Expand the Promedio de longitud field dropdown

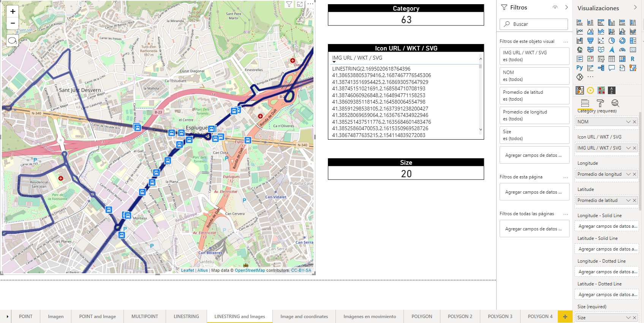pyautogui.click(x=628, y=174)
